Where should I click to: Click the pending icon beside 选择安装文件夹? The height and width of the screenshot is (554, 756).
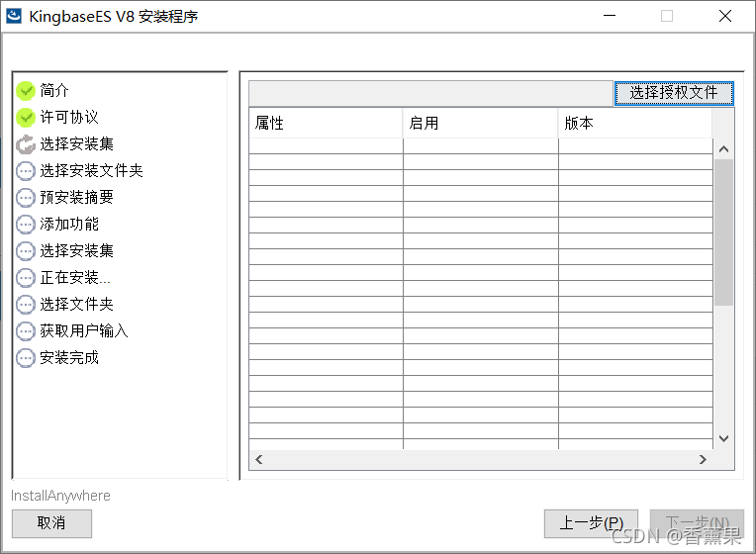(x=26, y=171)
